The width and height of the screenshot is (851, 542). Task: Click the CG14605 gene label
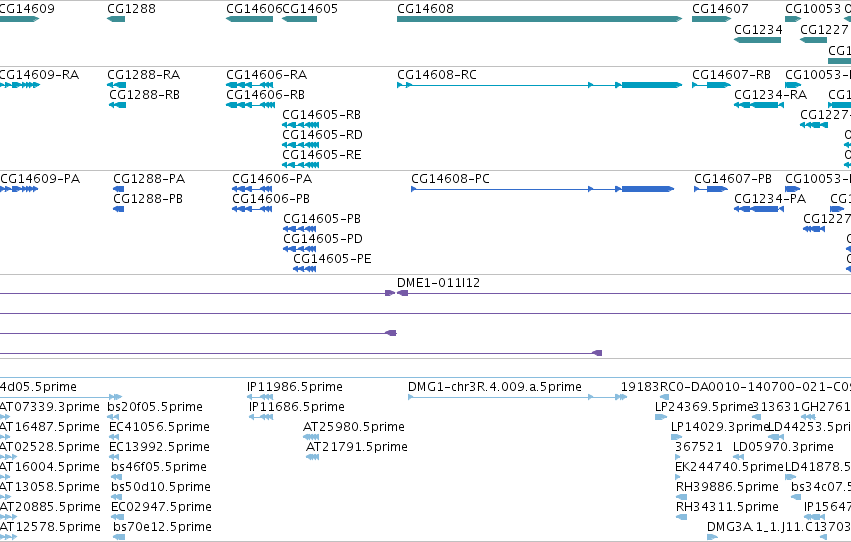click(310, 9)
